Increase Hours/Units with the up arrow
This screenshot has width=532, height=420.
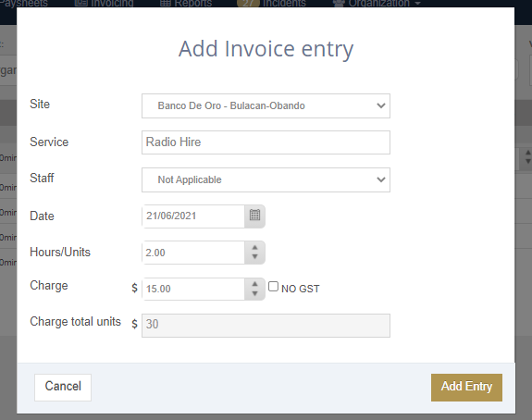tap(254, 248)
